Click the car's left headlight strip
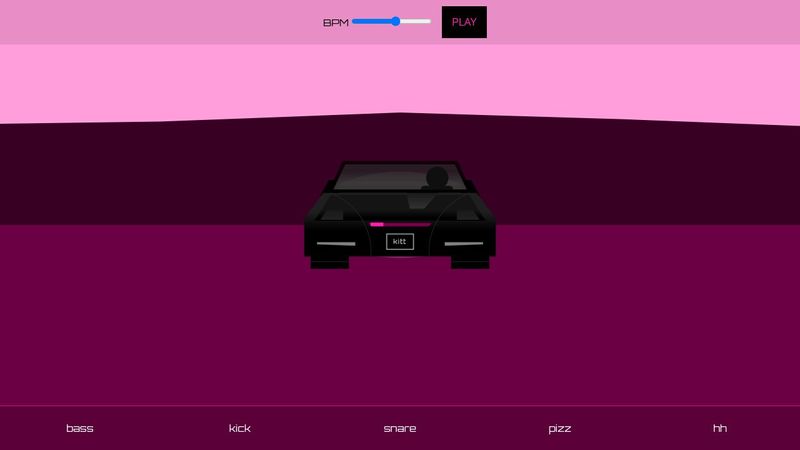Image resolution: width=800 pixels, height=450 pixels. [336, 244]
